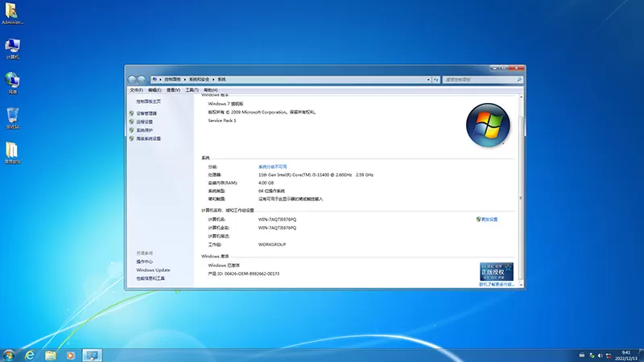This screenshot has width=644, height=362.
Task: Click the address bar refresh button
Action: [436, 80]
